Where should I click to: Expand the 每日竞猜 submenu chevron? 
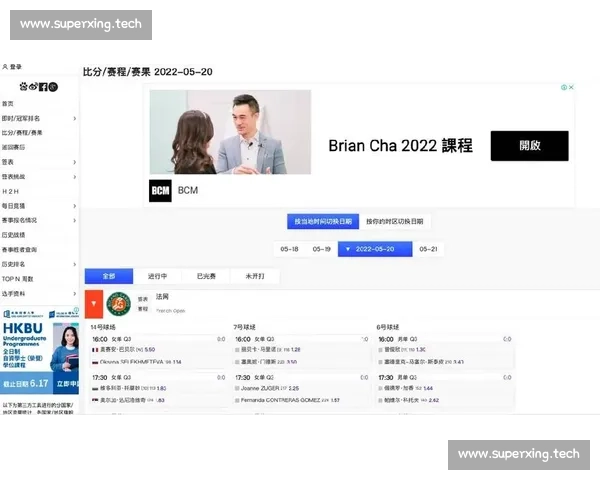[x=75, y=206]
